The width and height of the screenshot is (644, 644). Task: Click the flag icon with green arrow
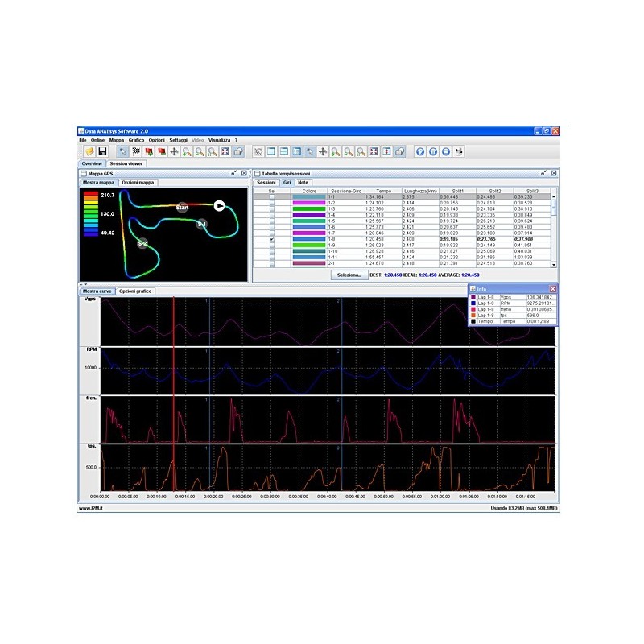(149, 151)
